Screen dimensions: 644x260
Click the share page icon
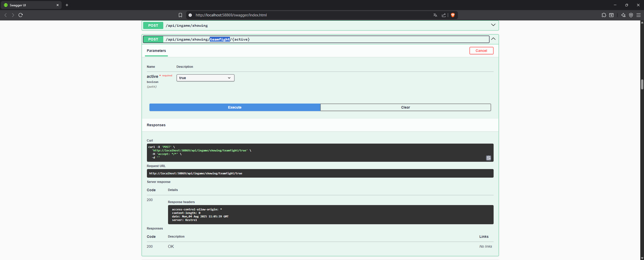click(x=444, y=15)
